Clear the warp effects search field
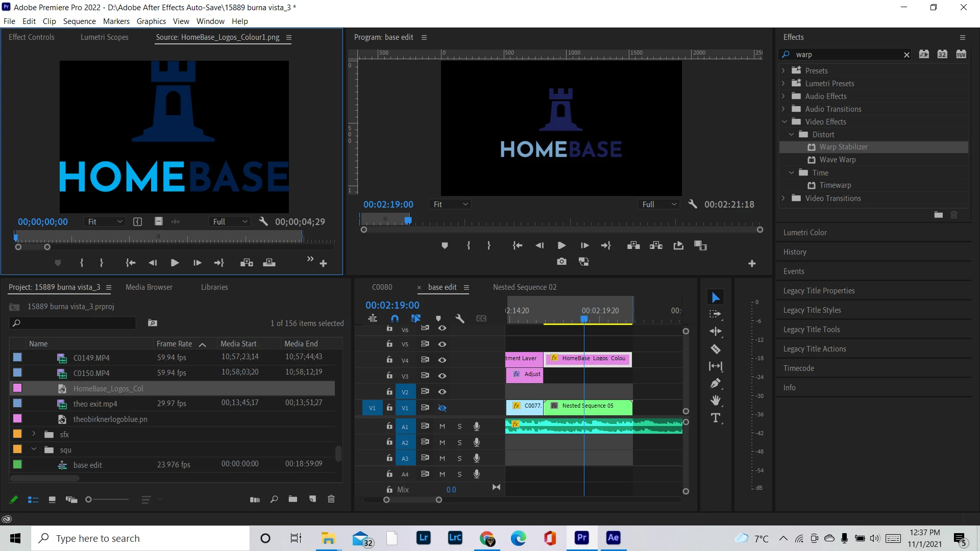The height and width of the screenshot is (551, 980). tap(906, 55)
